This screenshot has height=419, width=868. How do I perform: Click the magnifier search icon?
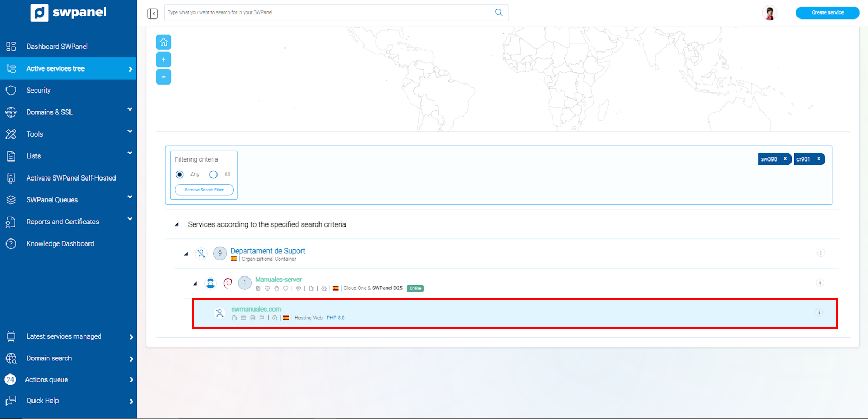[x=499, y=12]
